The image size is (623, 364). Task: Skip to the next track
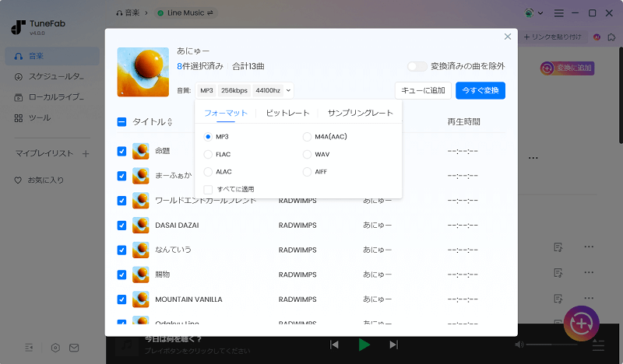pos(393,345)
